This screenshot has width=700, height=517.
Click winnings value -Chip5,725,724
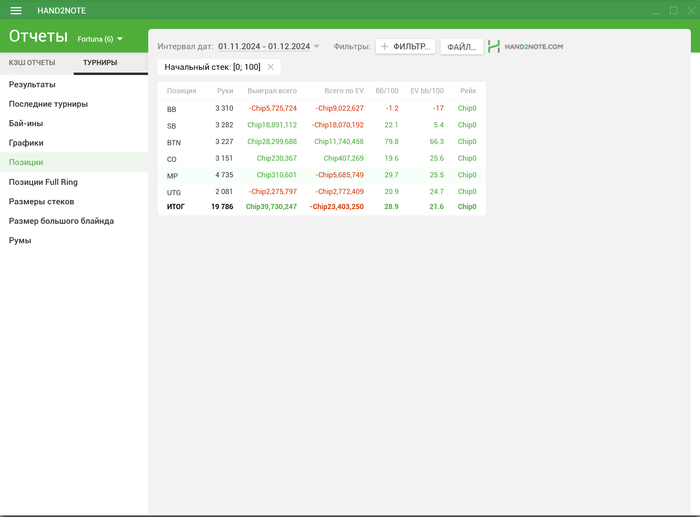272,108
